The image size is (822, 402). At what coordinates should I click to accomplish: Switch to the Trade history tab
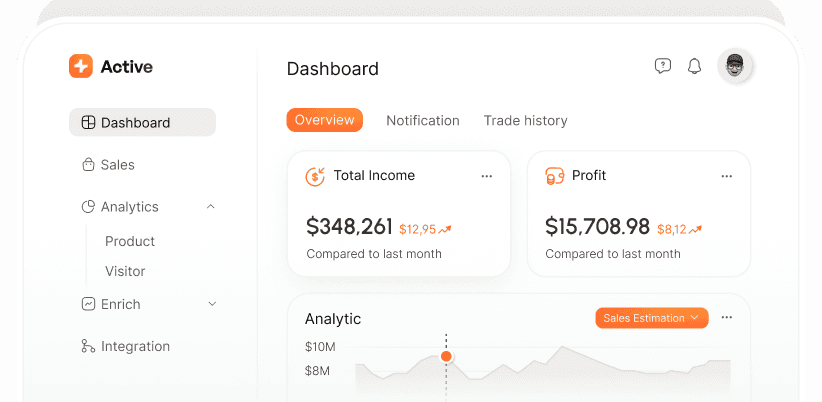(525, 121)
